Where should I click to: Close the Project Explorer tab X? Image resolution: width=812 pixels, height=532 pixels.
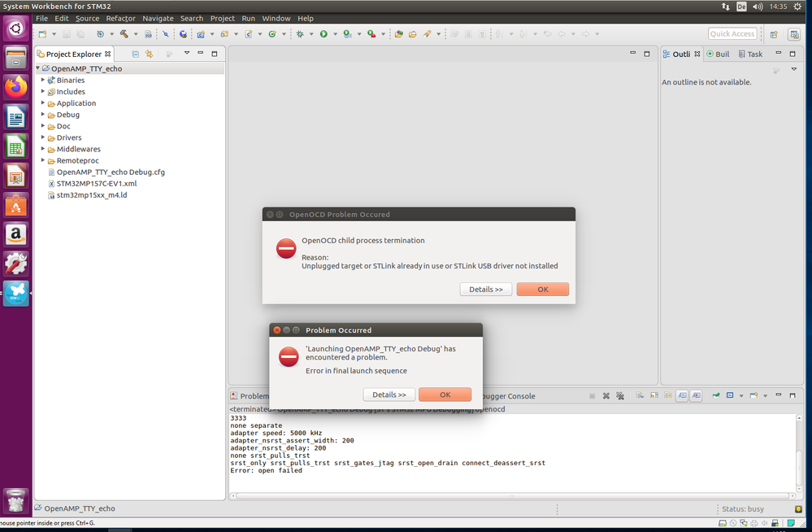click(x=108, y=54)
